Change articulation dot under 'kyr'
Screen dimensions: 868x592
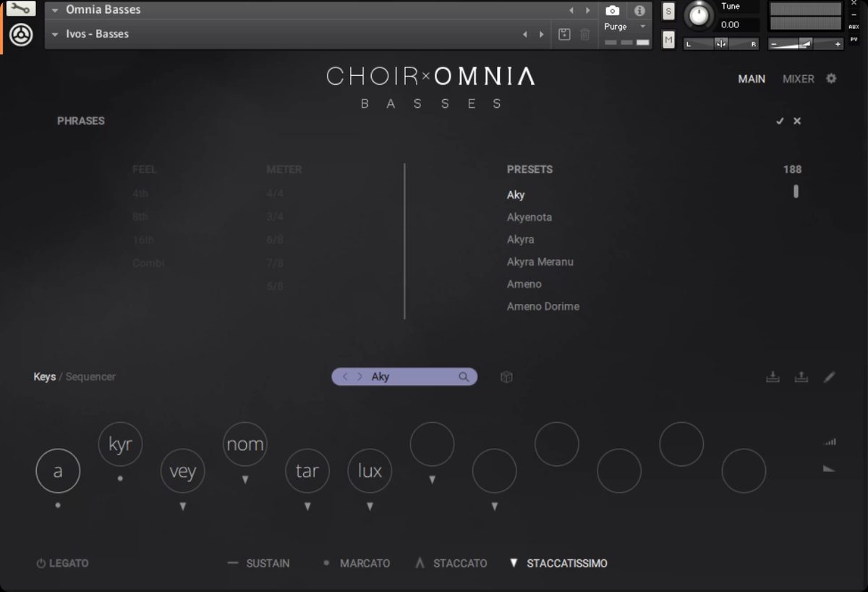coord(120,478)
